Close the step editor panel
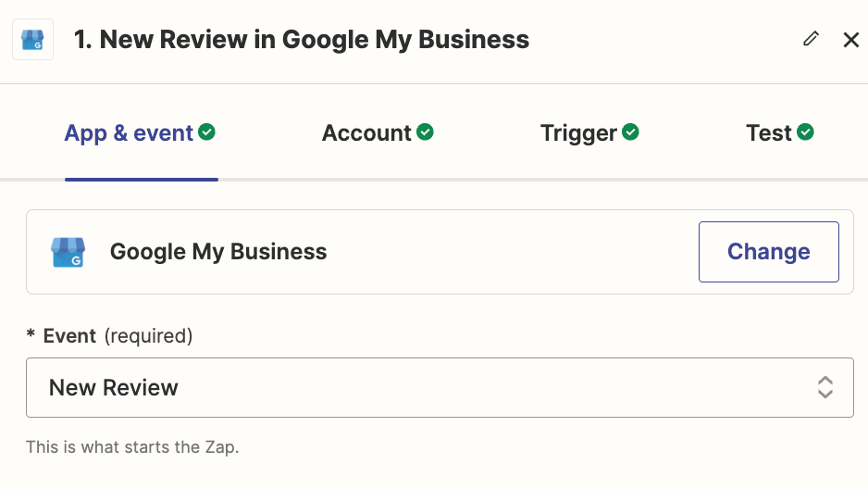Screen dimensions: 868x489 tap(851, 40)
